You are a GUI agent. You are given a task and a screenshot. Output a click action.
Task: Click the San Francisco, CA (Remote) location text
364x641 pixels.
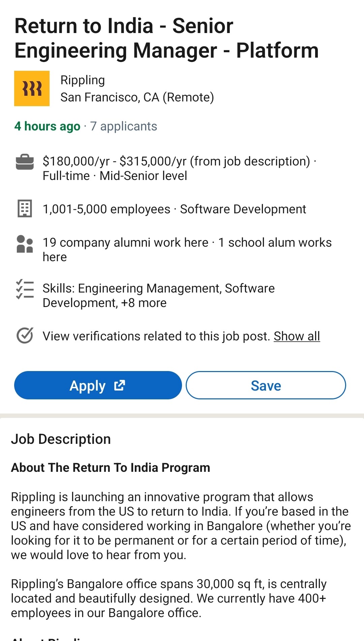[138, 97]
